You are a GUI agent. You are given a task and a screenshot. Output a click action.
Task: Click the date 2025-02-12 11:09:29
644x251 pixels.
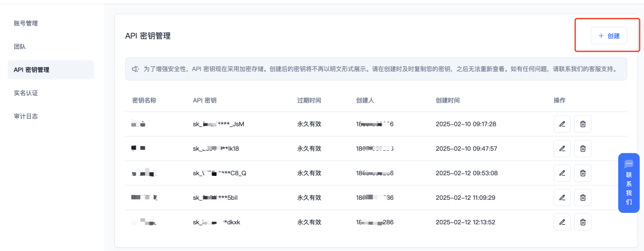(466, 197)
